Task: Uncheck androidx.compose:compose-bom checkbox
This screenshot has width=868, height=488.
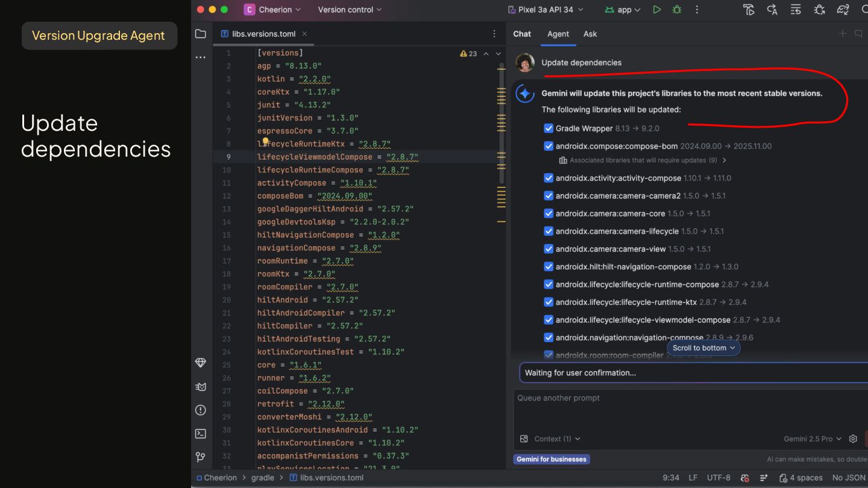Action: 549,146
